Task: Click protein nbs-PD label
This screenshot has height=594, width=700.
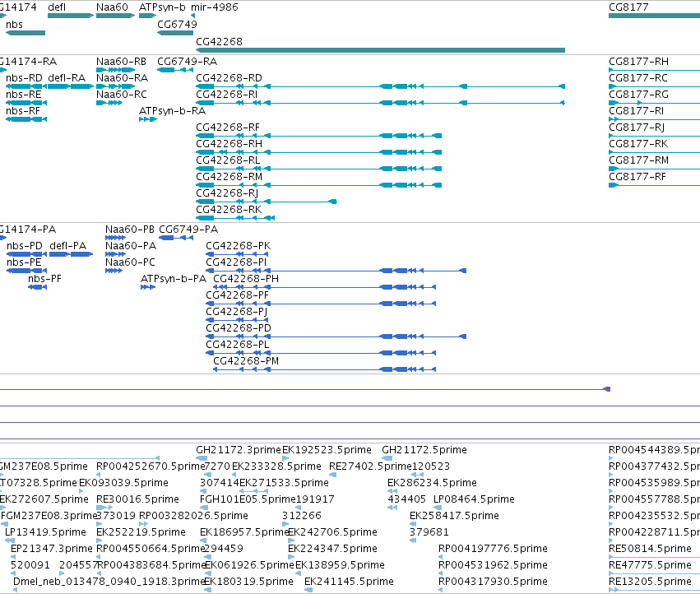Action: [x=25, y=246]
